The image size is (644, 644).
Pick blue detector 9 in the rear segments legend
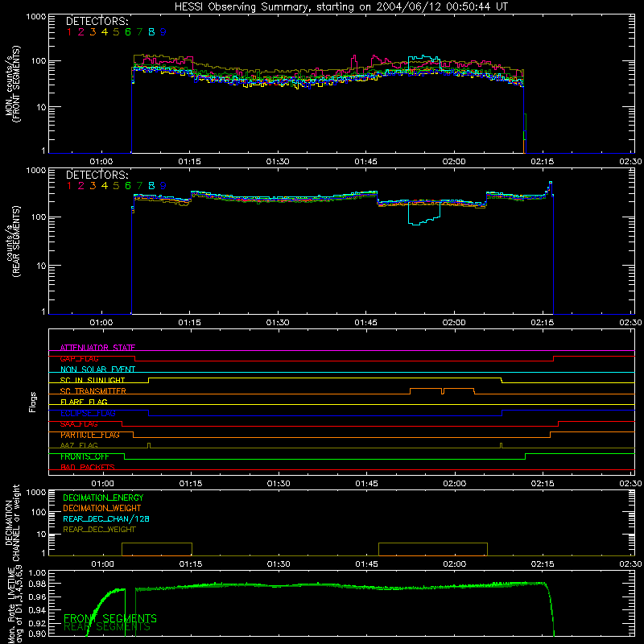[163, 186]
